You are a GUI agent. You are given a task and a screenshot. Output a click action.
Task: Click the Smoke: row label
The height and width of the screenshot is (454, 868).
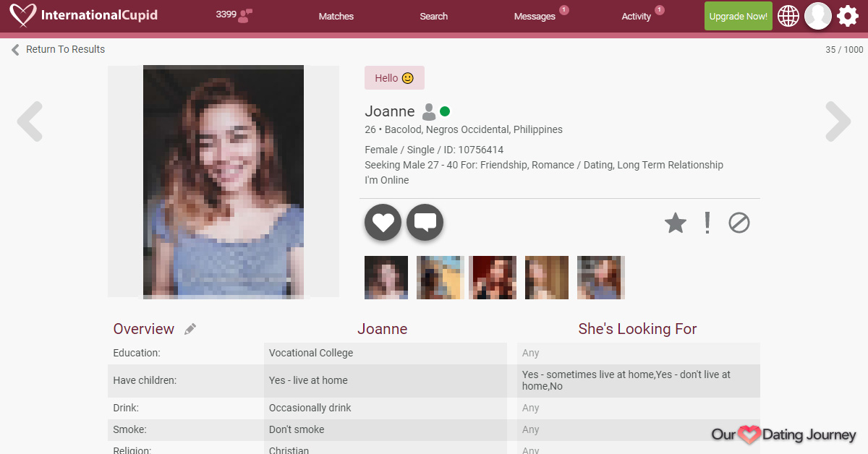(x=129, y=429)
